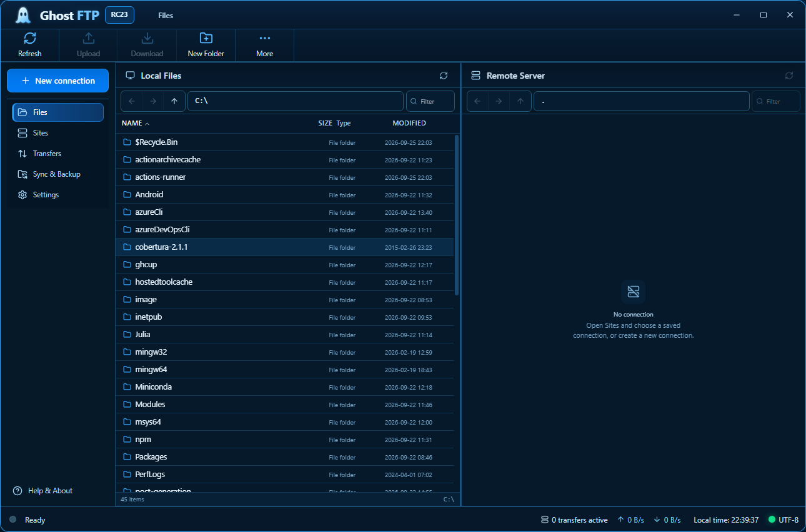Select the hostedtoolcache folder
This screenshot has height=532, width=806.
(285, 282)
